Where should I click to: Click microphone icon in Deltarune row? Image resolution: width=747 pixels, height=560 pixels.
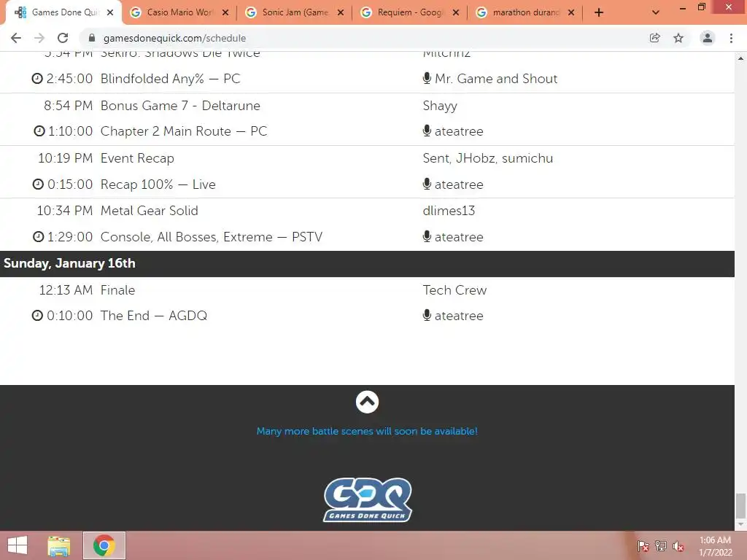[427, 131]
